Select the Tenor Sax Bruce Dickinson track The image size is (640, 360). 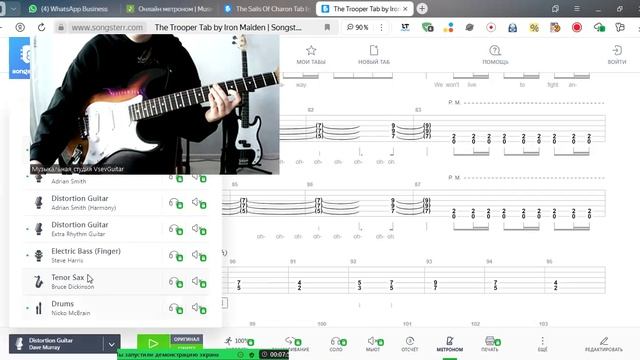(115, 282)
